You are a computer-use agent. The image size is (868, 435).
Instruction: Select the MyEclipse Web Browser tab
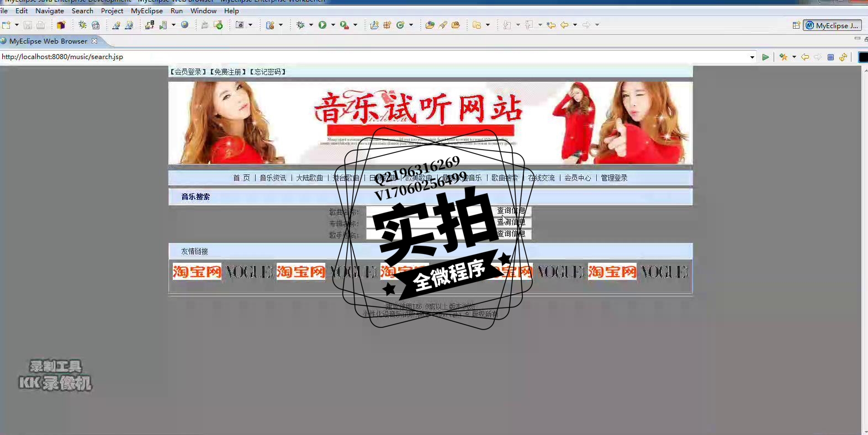point(47,41)
